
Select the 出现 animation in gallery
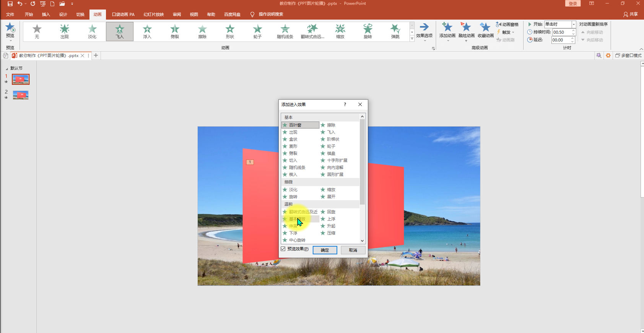(65, 31)
